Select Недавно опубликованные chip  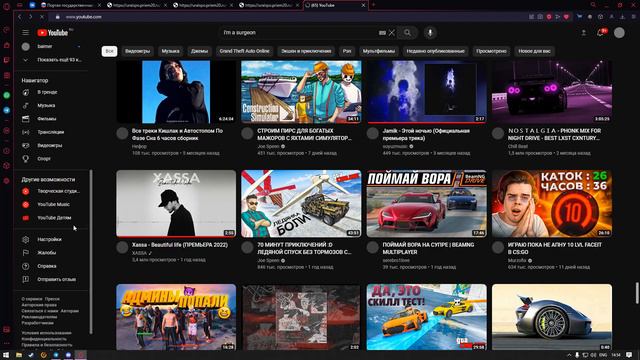click(436, 51)
